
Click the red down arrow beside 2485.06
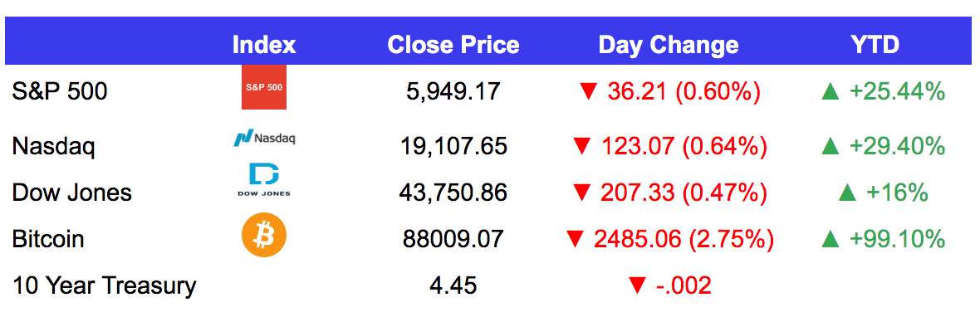[575, 239]
